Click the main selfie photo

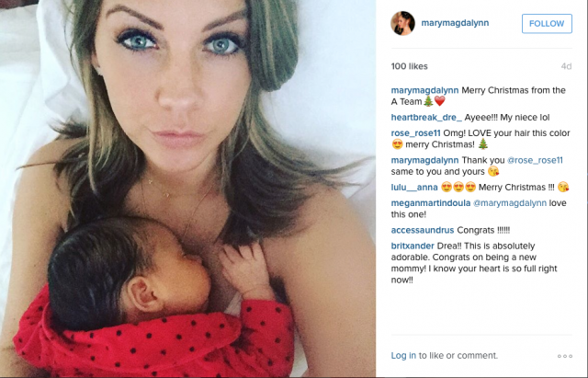click(187, 189)
